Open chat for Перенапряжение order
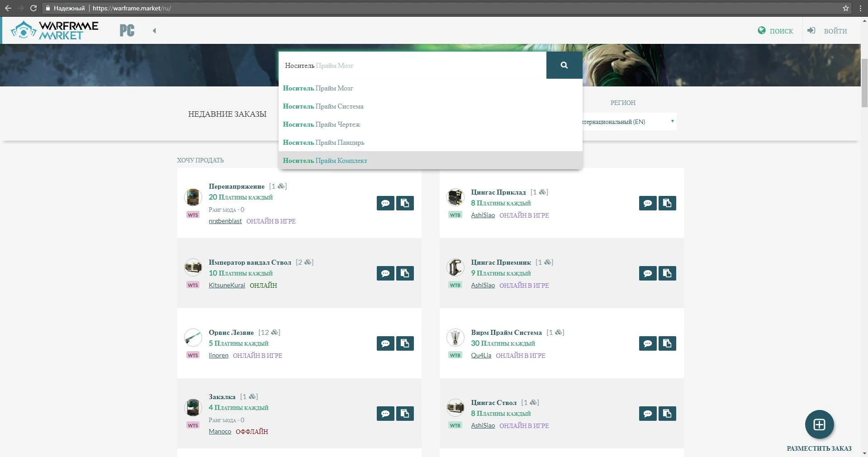868x457 pixels. 385,203
